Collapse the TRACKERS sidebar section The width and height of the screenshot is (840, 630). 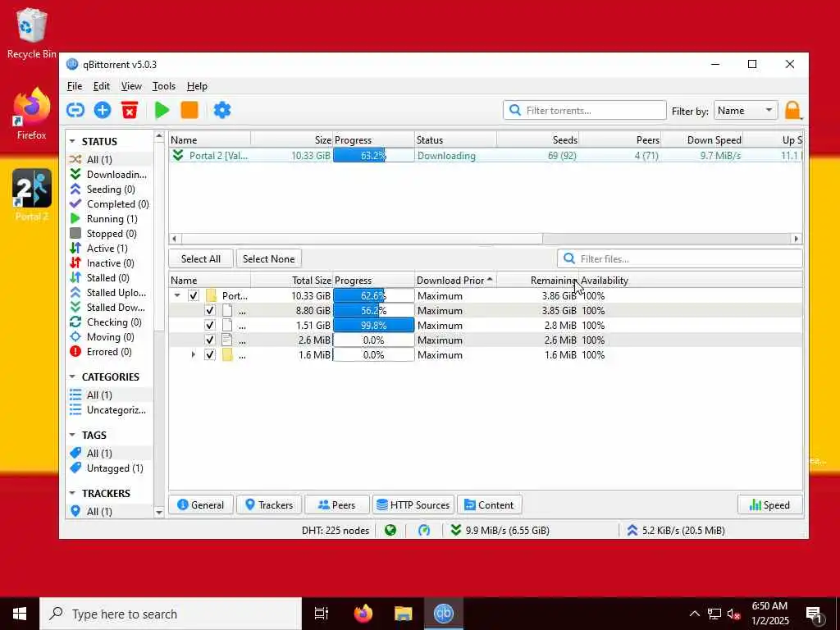[72, 493]
